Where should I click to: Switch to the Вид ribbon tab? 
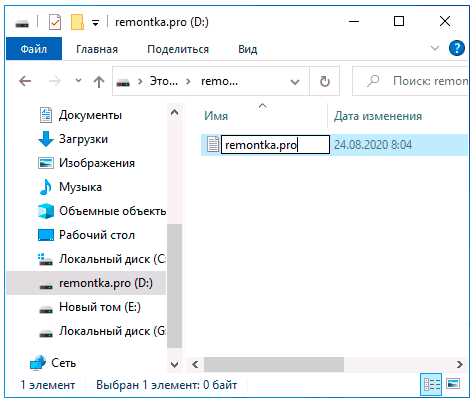click(x=248, y=49)
